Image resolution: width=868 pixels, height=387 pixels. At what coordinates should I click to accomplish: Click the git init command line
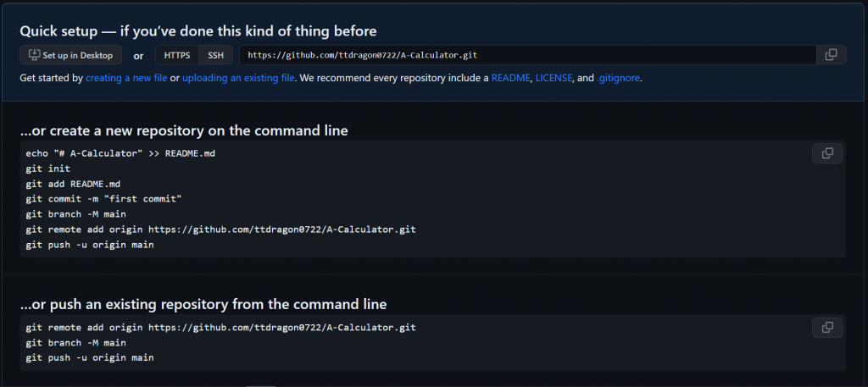point(47,169)
